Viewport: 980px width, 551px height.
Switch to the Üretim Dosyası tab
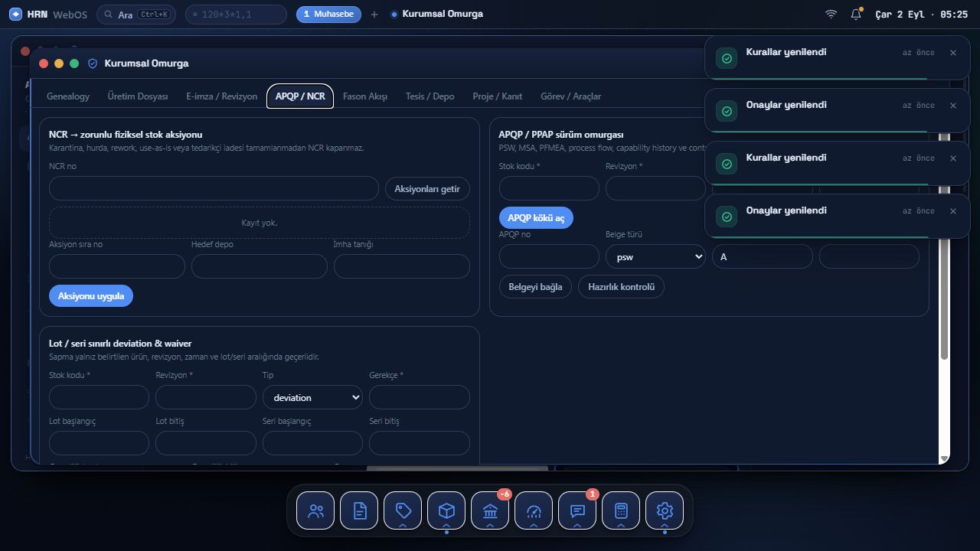[138, 96]
